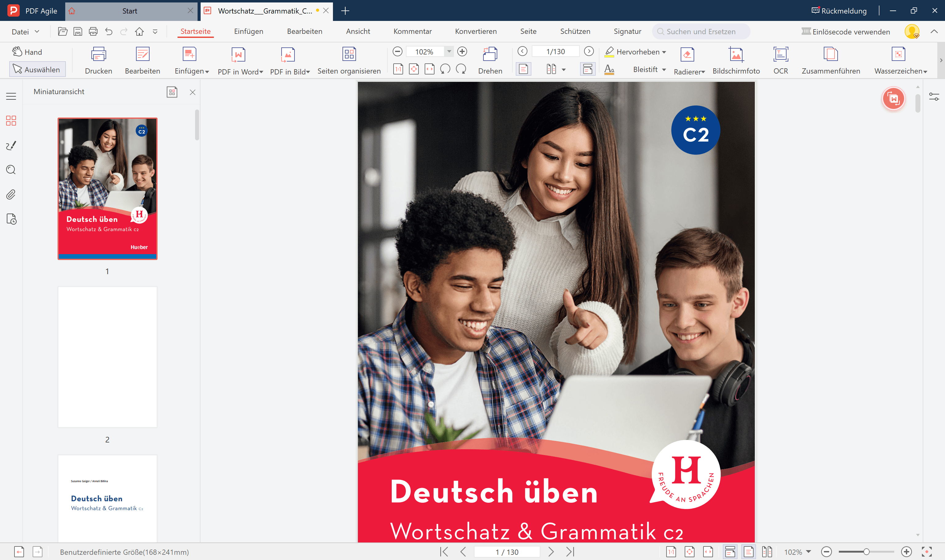Click the Drucken button
This screenshot has height=560, width=945.
(98, 60)
